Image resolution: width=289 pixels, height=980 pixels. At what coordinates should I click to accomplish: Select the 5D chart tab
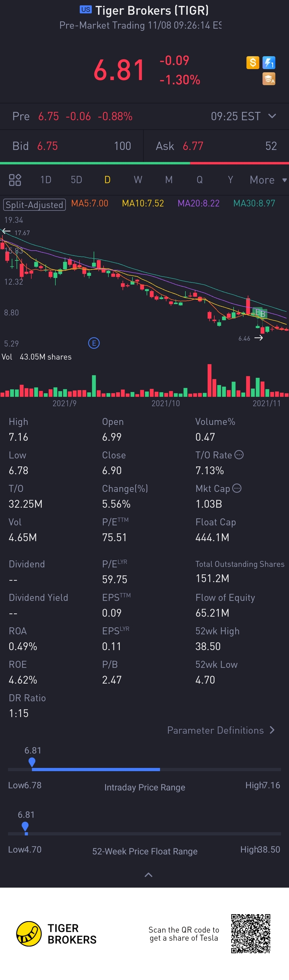77,180
